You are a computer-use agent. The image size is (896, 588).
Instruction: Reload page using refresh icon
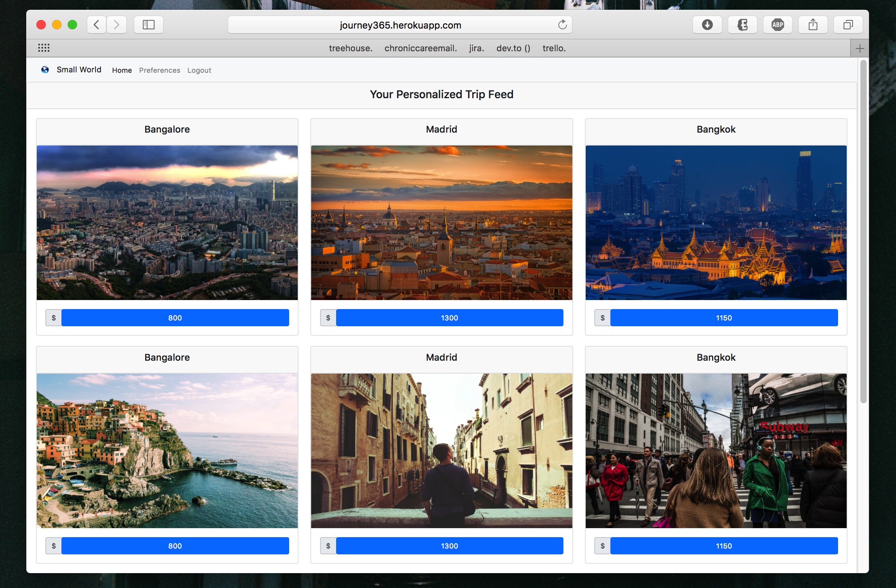[562, 25]
